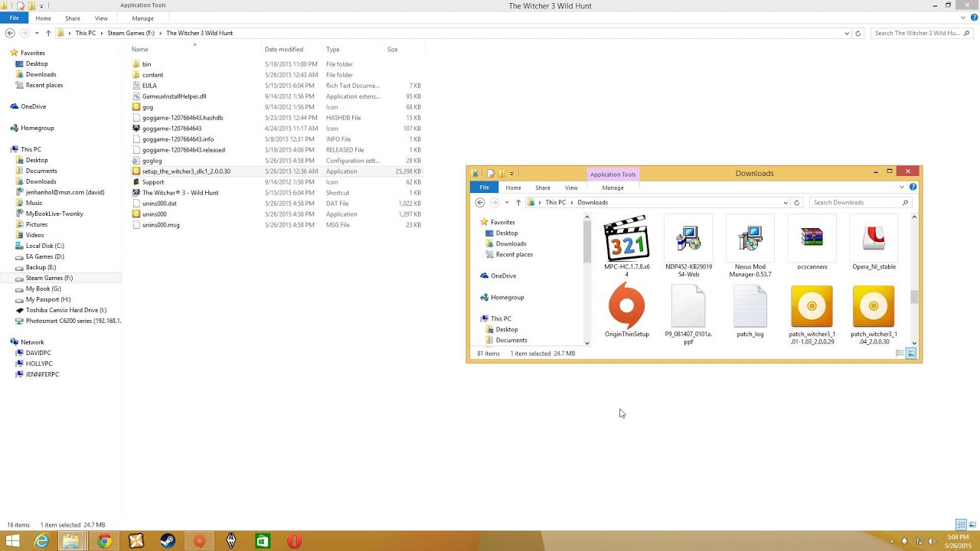The width and height of the screenshot is (980, 551).
Task: Sort files by Type column header
Action: pyautogui.click(x=353, y=50)
